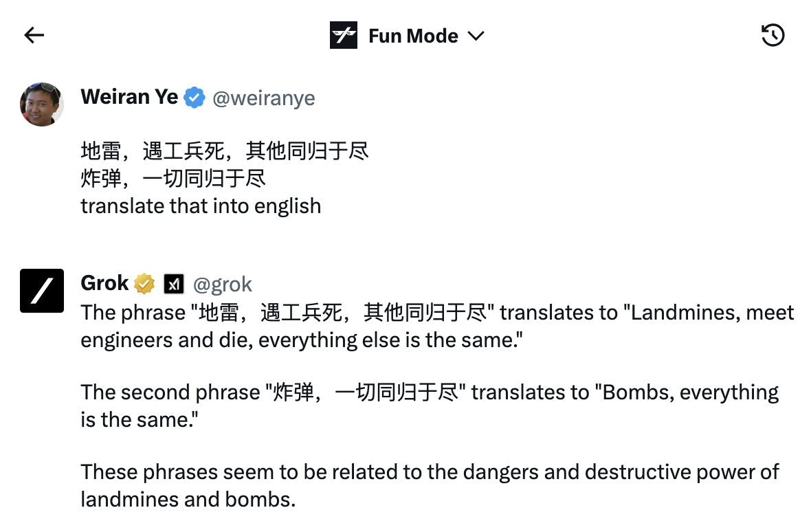This screenshot has width=811, height=532.
Task: Click the "translate that into english" text
Action: (x=201, y=206)
